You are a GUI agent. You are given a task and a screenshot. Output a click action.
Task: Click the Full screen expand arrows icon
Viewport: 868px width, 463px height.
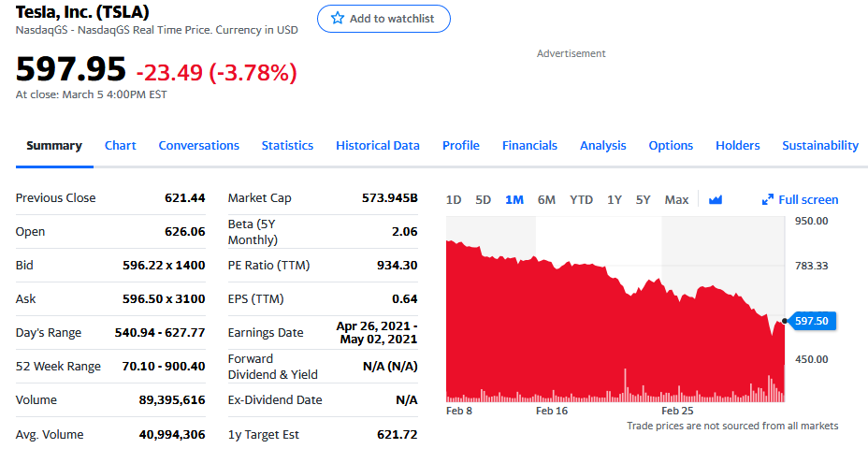[x=768, y=199]
